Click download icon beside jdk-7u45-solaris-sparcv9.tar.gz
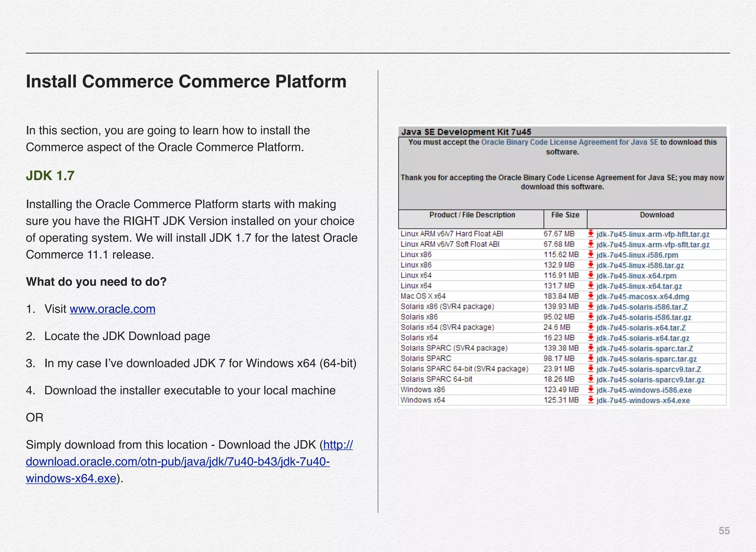756x552 pixels. coord(591,379)
